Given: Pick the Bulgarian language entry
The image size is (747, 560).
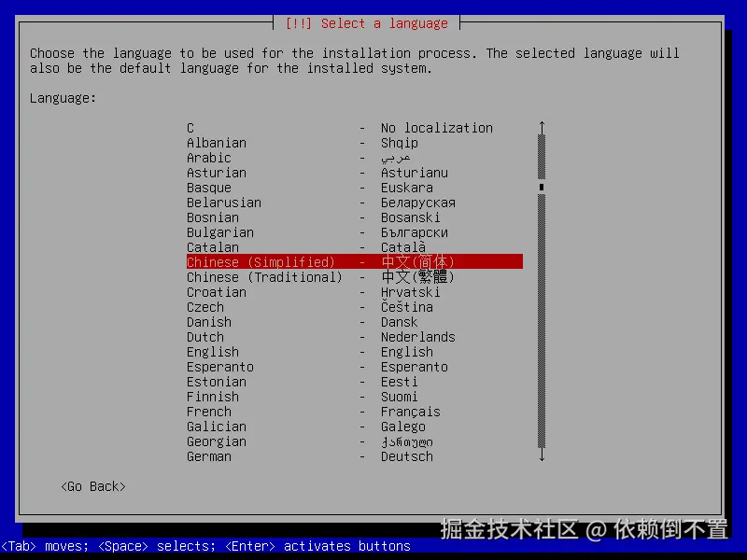Looking at the screenshot, I should tap(355, 232).
